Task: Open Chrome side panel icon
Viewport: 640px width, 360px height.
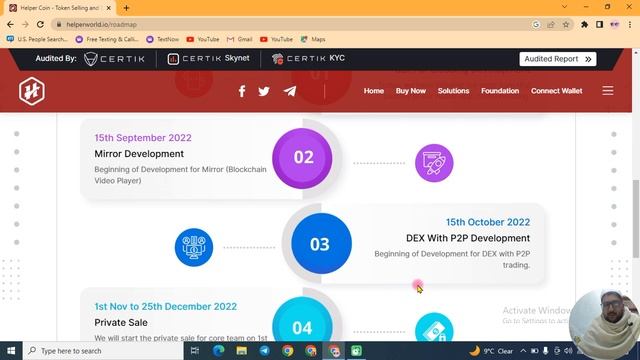Action: coord(599,24)
